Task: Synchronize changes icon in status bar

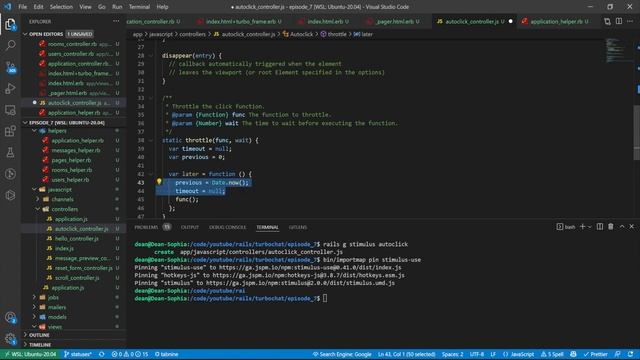Action: [102, 354]
